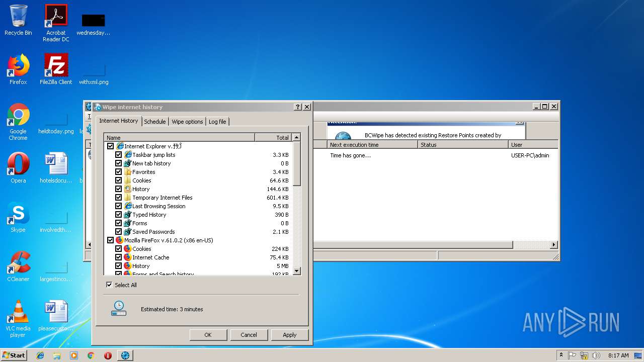Uncheck Mozilla FireFox group checkbox
This screenshot has height=362, width=644.
coord(111,240)
